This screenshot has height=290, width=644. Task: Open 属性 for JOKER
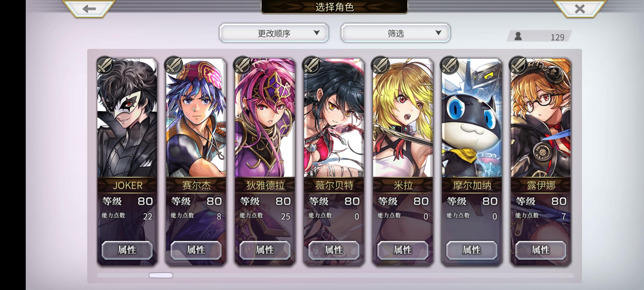point(127,250)
